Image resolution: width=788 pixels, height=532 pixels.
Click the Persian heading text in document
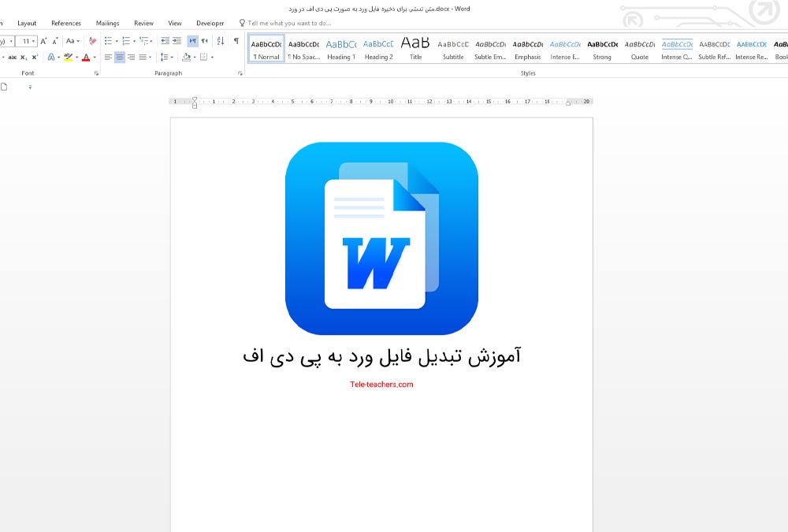coord(381,356)
